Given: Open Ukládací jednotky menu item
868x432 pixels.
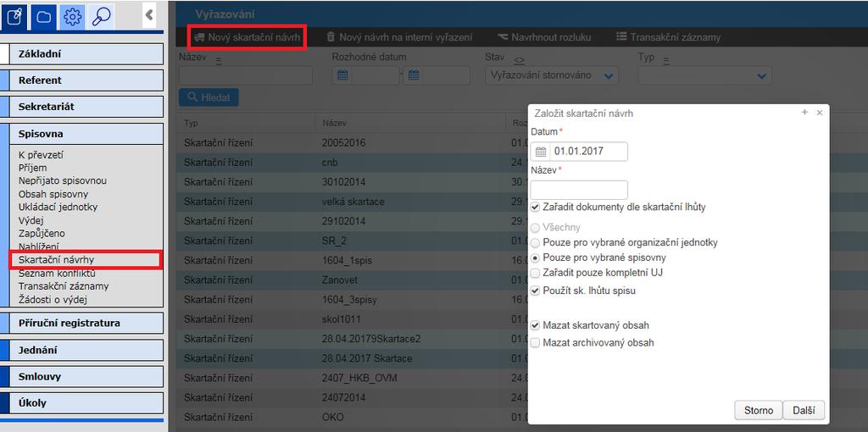Looking at the screenshot, I should click(58, 207).
